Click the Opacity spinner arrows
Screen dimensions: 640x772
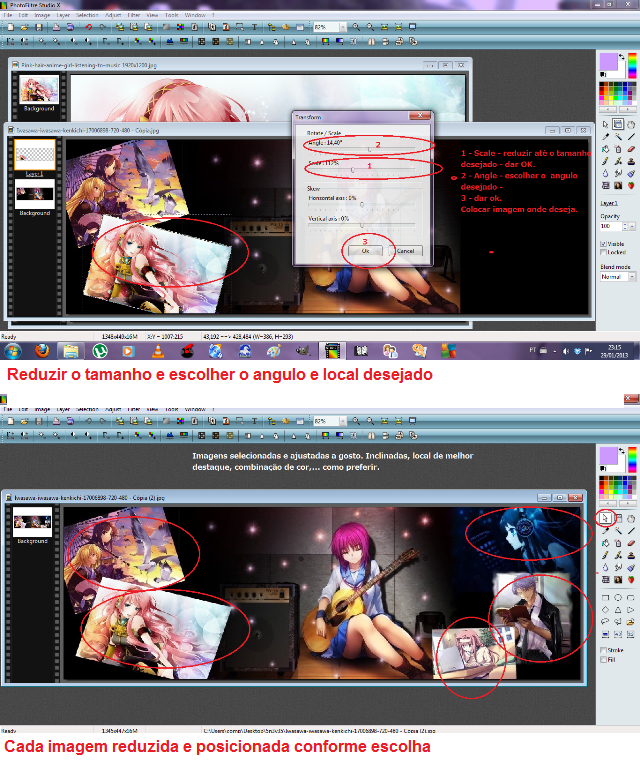[x=625, y=226]
